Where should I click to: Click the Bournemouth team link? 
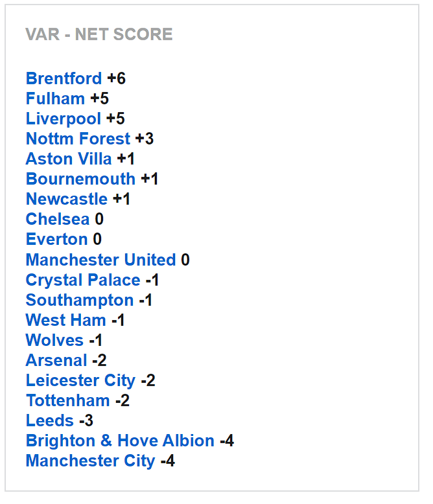coord(80,179)
